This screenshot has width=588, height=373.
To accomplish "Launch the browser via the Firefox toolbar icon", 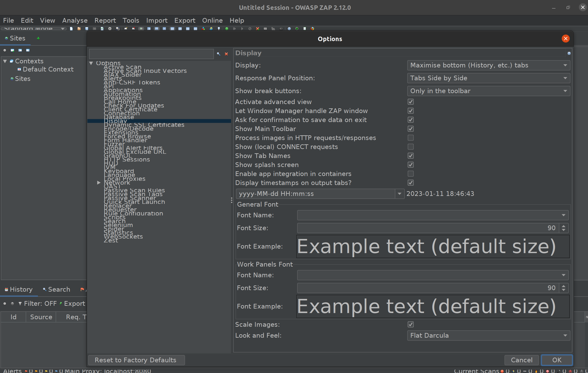I will coord(313,29).
